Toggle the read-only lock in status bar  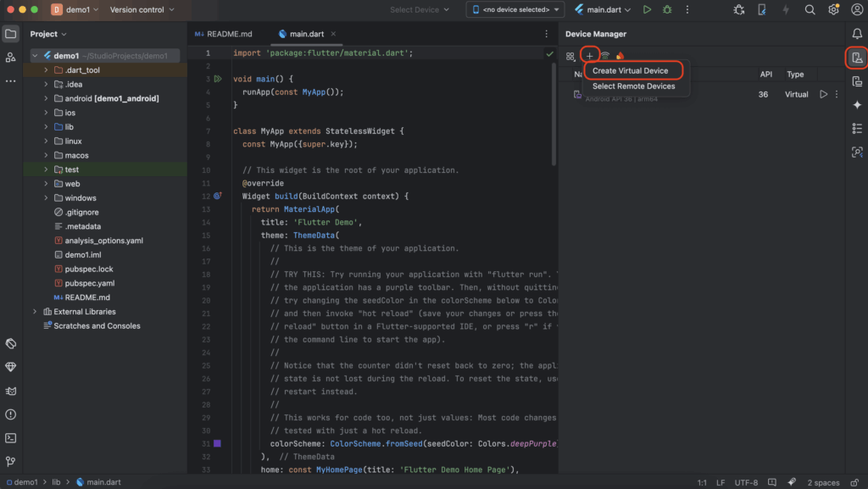coord(854,482)
